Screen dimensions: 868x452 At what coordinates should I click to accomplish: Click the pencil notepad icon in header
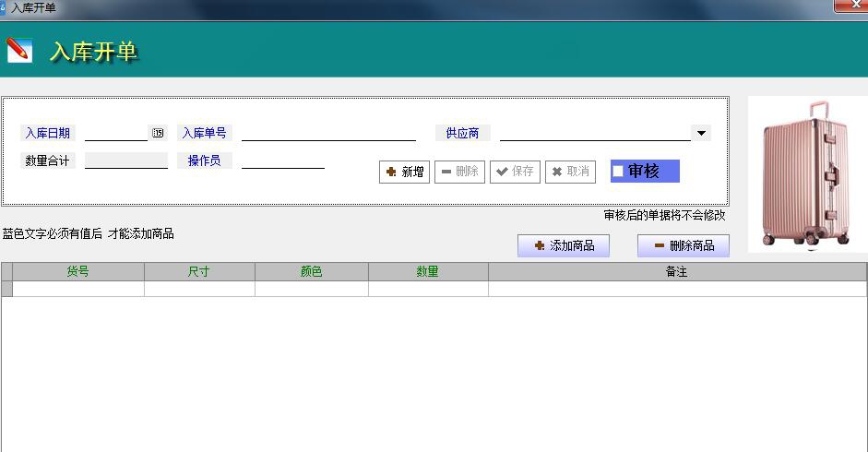coord(18,51)
